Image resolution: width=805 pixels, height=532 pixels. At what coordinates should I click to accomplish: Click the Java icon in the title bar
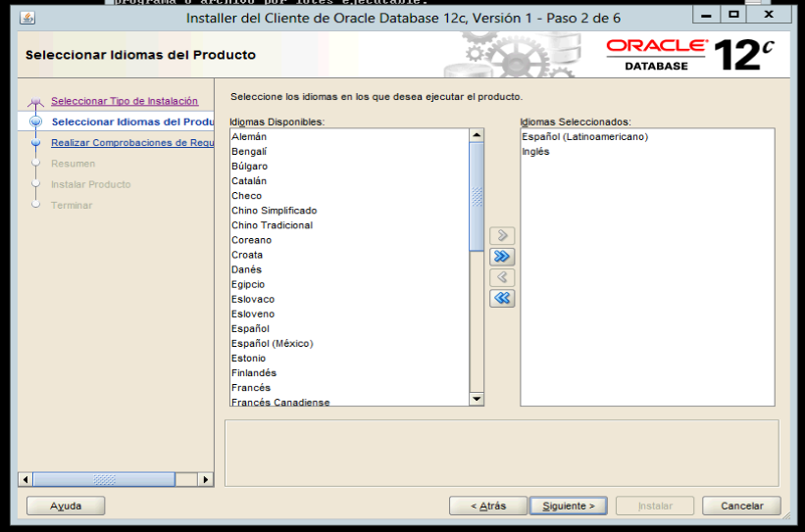[x=26, y=18]
